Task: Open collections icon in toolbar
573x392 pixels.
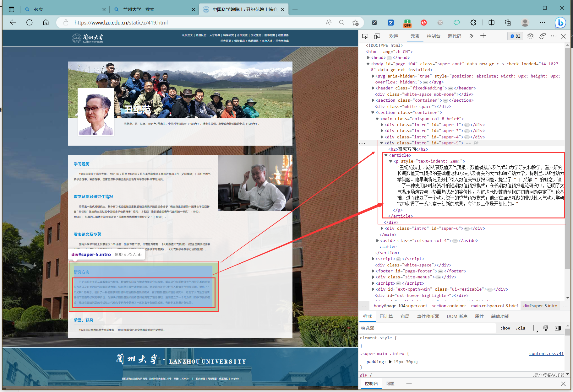Action: coord(508,22)
